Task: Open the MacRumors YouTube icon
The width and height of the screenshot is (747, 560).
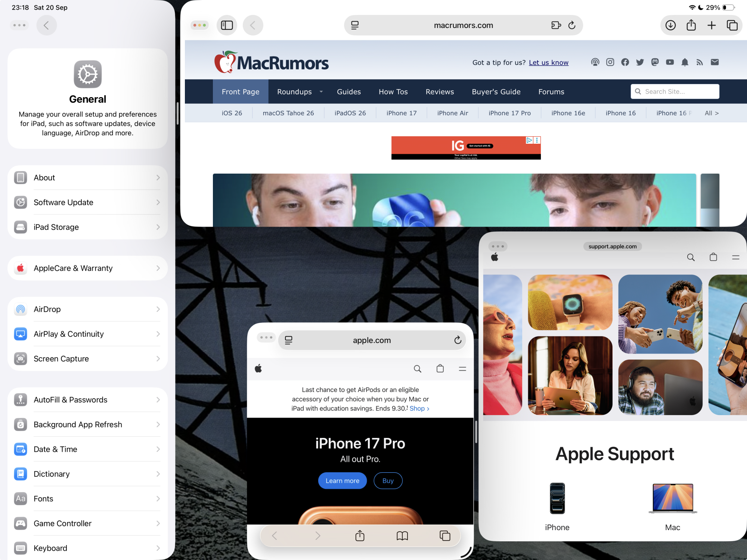Action: point(670,62)
